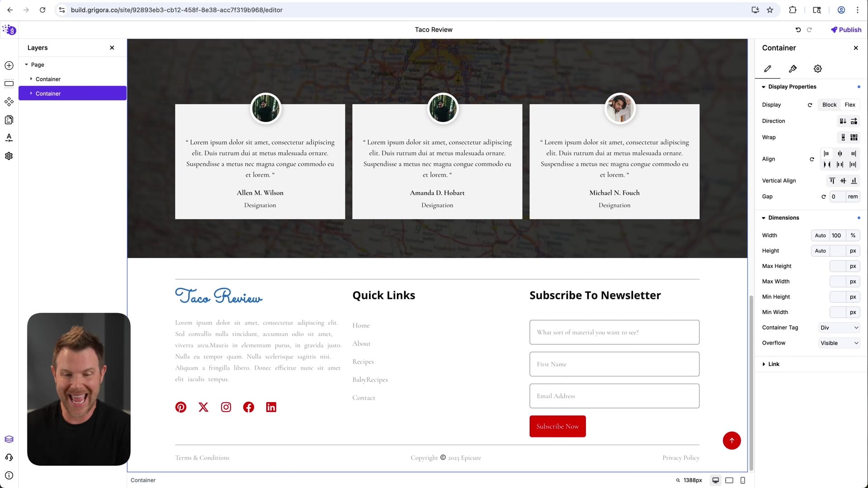
Task: Expand the Link section
Action: coord(764,364)
